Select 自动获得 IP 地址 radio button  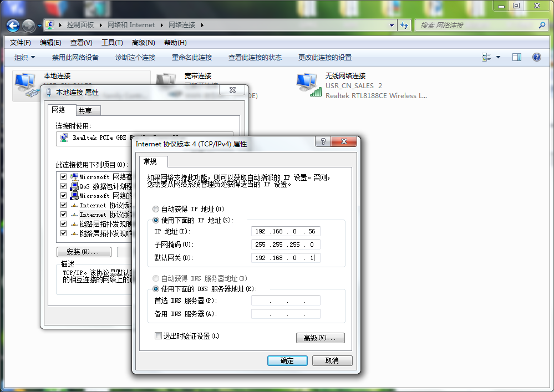[156, 208]
